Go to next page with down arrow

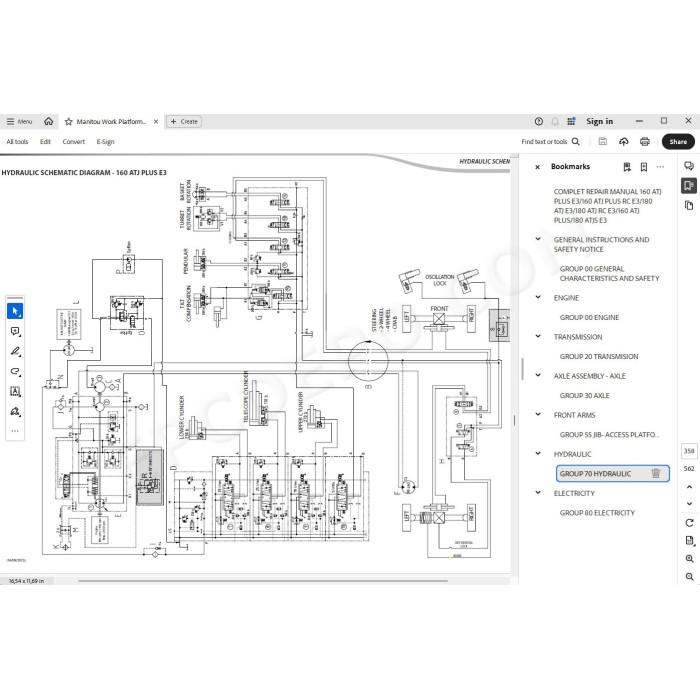click(689, 504)
